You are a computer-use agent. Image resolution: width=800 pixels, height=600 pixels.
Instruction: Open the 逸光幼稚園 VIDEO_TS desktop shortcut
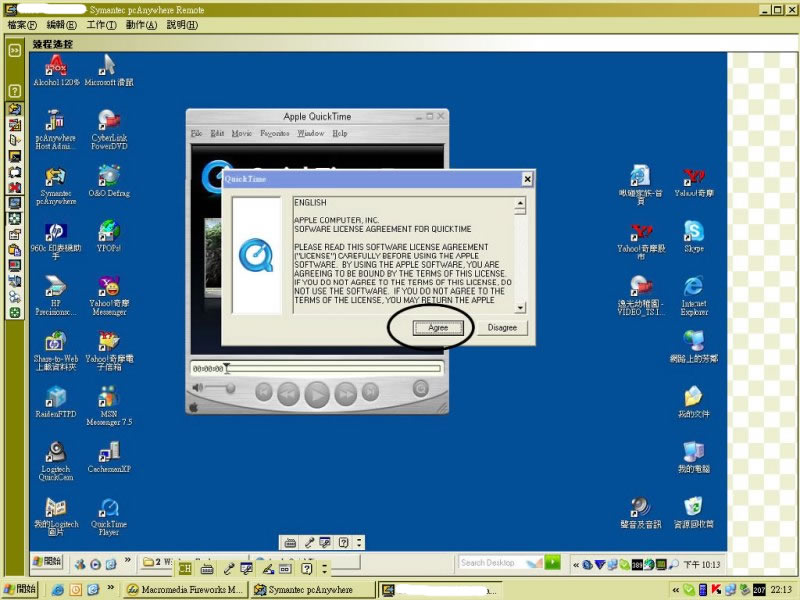click(x=641, y=296)
